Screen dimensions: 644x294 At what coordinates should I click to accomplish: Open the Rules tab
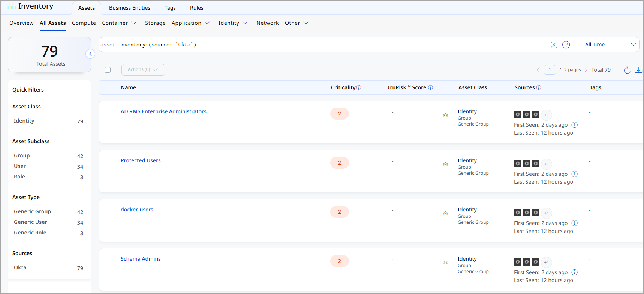(x=197, y=8)
